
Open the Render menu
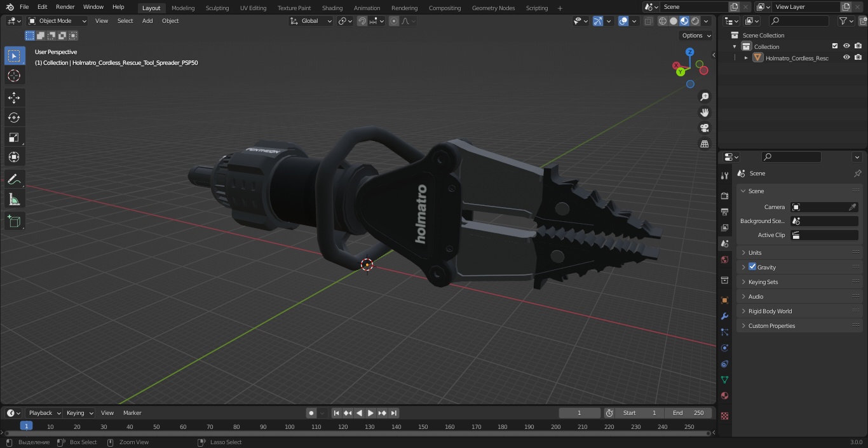click(65, 7)
